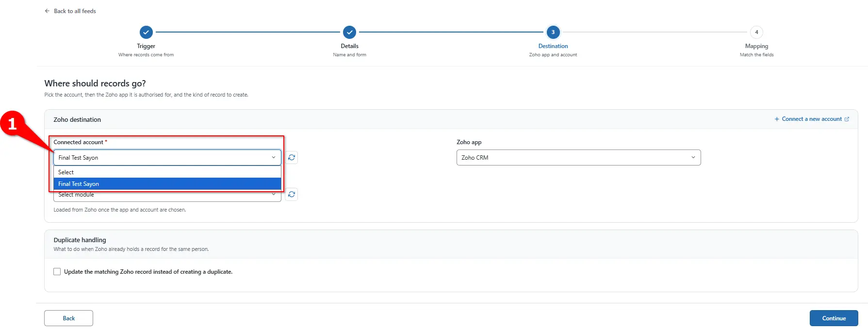Refresh the connected accounts list
Viewport: 868px width, 331px height.
(x=292, y=158)
